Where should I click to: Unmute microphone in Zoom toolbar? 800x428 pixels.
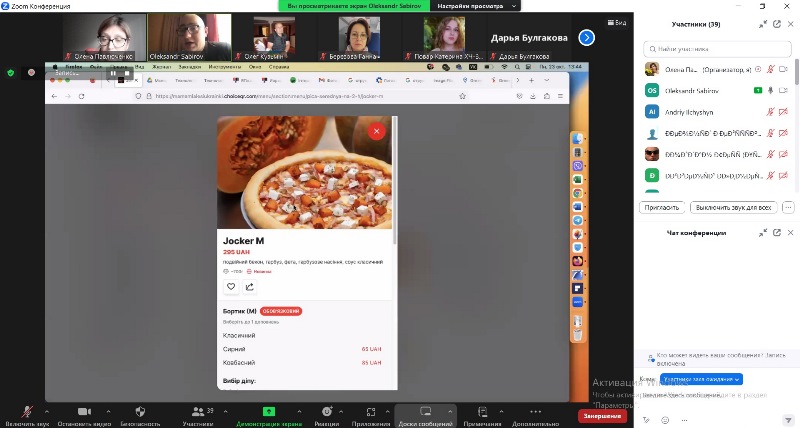(x=27, y=415)
